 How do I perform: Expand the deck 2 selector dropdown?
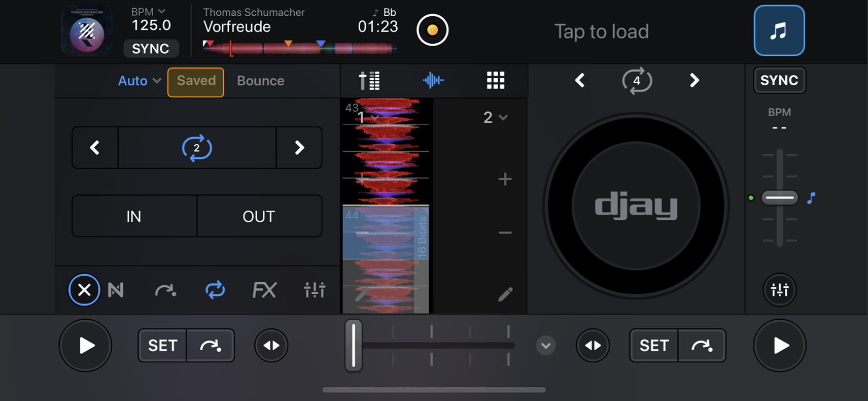coord(495,117)
